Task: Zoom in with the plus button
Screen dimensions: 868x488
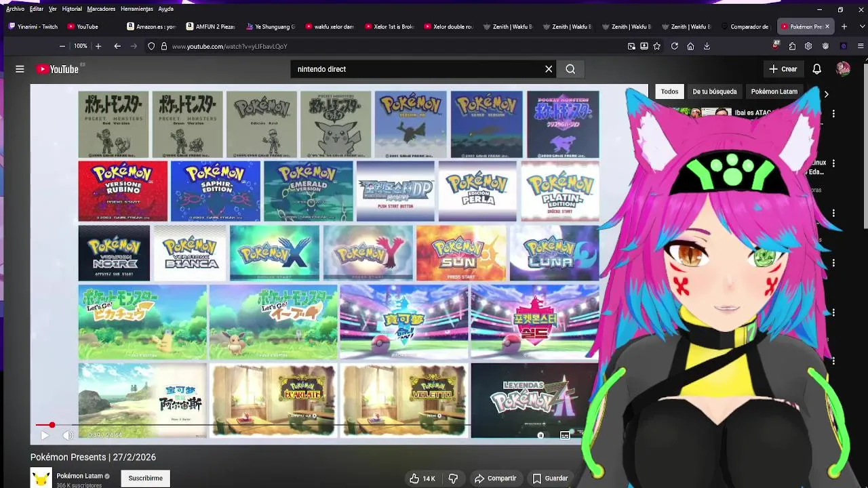Action: (98, 46)
